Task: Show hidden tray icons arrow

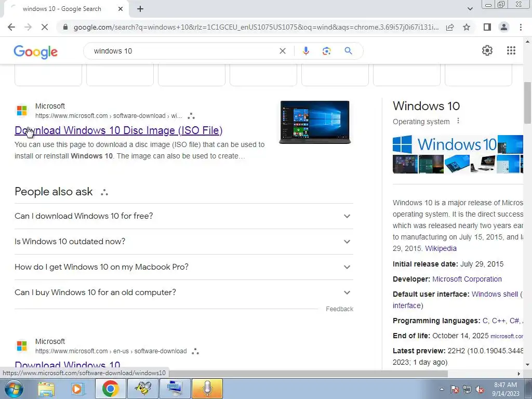Action: 442,389
